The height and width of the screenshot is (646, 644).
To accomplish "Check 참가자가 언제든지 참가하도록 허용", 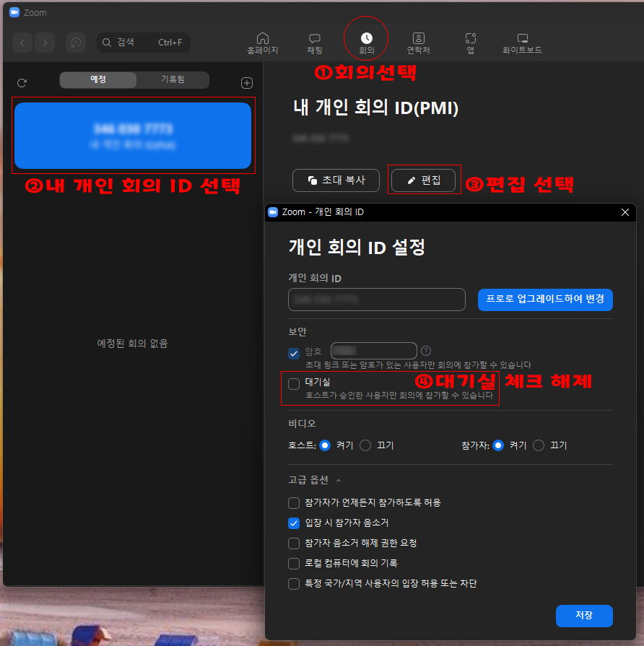I will pos(294,502).
